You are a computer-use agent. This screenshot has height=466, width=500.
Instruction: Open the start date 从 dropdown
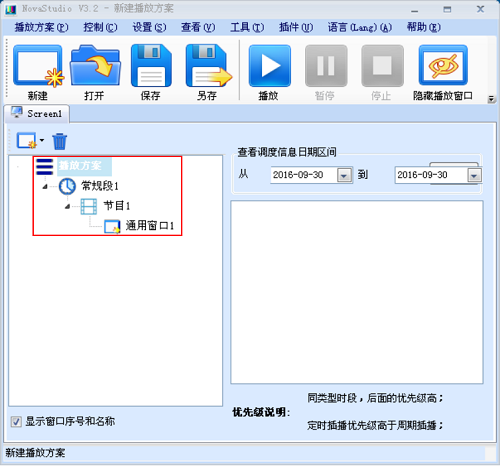tap(344, 175)
